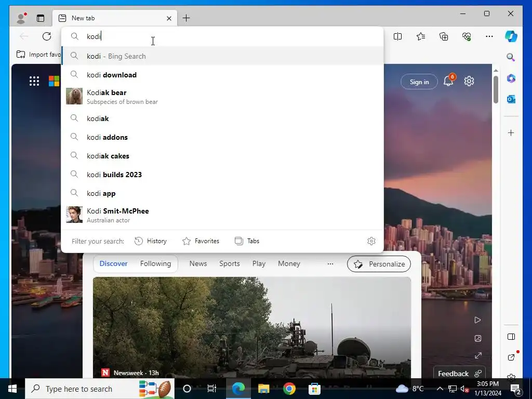Switch to the Following feed tab
Screen dimensions: 532x399
(x=155, y=263)
